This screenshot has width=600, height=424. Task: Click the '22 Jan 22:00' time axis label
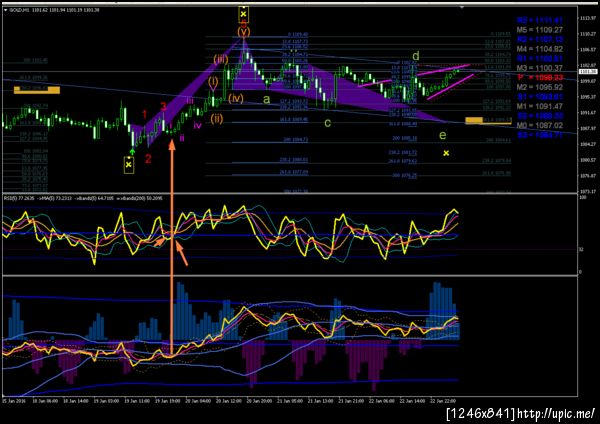(444, 401)
